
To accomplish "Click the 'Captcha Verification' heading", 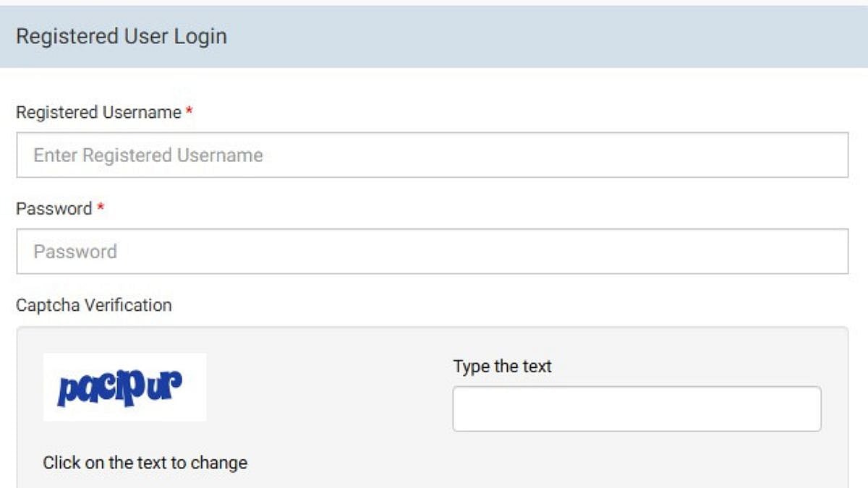I will (93, 305).
